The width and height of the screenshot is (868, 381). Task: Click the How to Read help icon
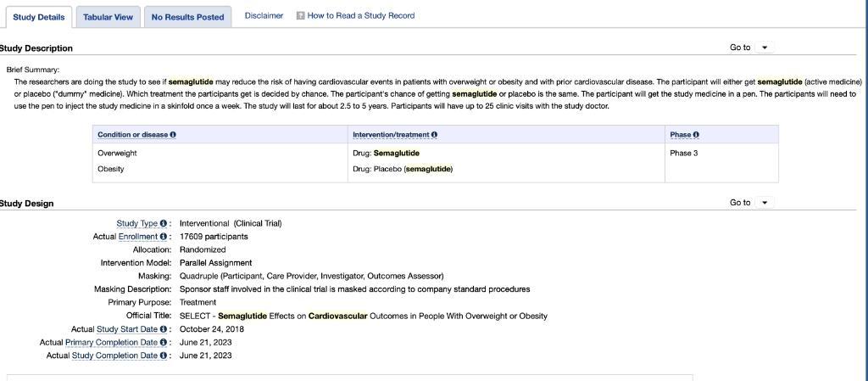pyautogui.click(x=300, y=16)
